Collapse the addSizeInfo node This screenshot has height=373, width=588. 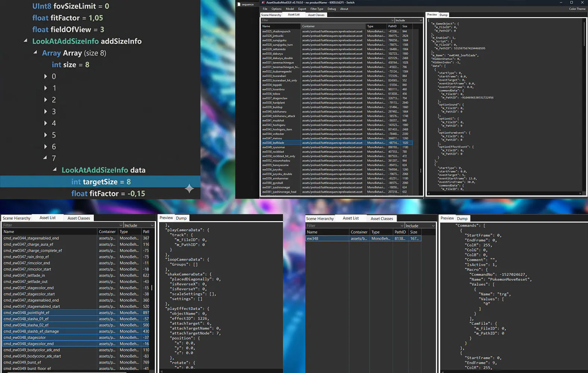pos(25,41)
